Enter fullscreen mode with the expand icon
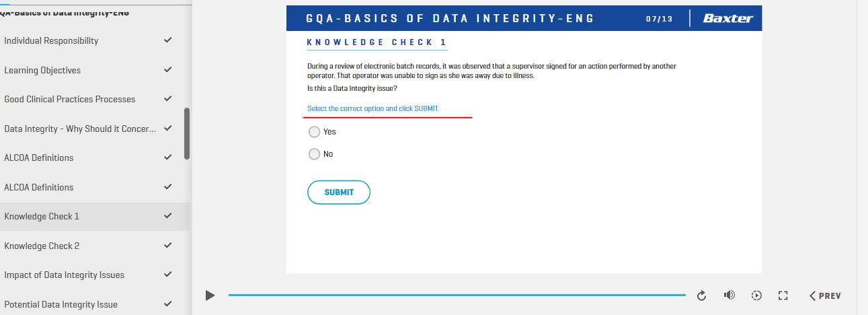The height and width of the screenshot is (315, 868). tap(783, 295)
